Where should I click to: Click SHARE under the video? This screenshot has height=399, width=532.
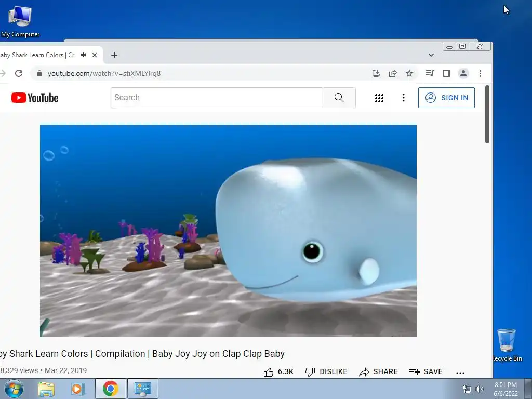click(x=378, y=372)
